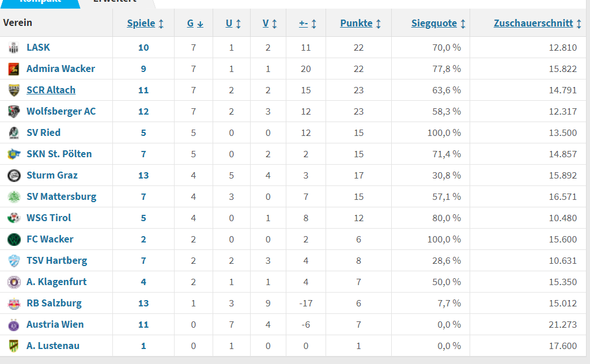The width and height of the screenshot is (590, 364).
Task: Open the SCR Altach club link
Action: 51,90
